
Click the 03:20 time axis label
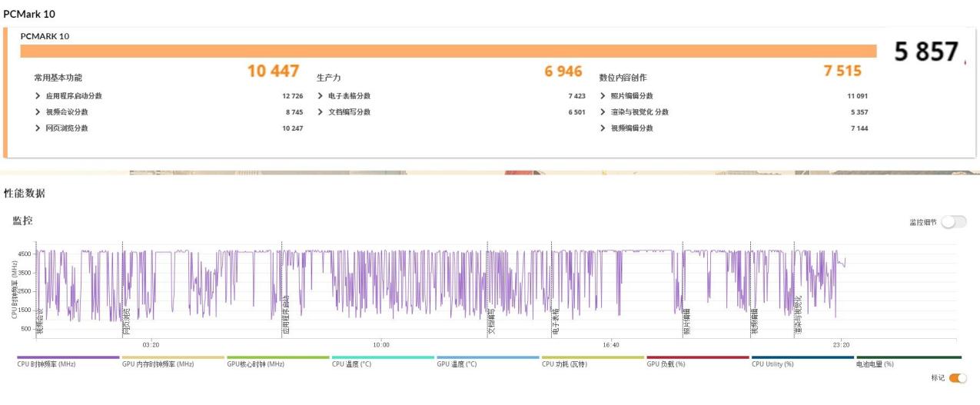[x=151, y=345]
